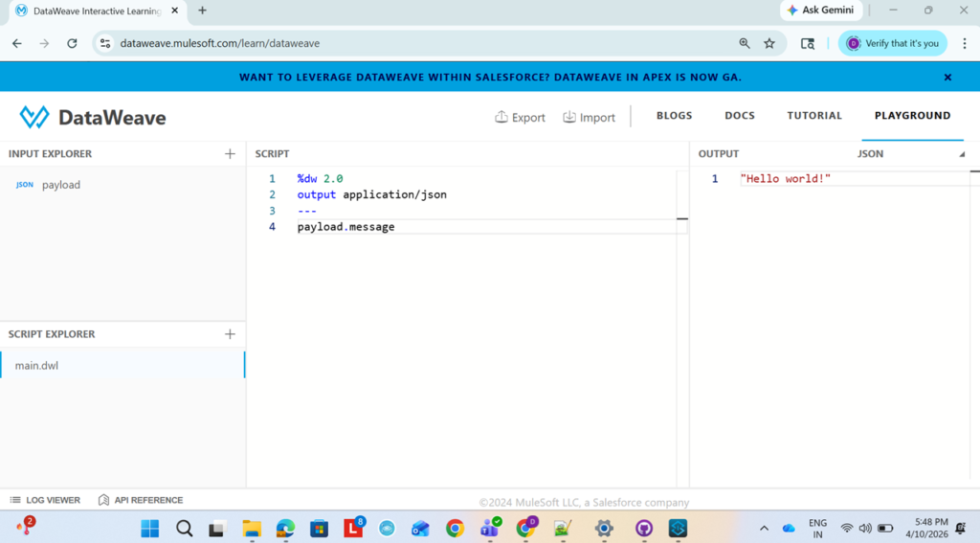The width and height of the screenshot is (980, 543).
Task: Open main.dwl in Script Explorer
Action: tap(36, 366)
